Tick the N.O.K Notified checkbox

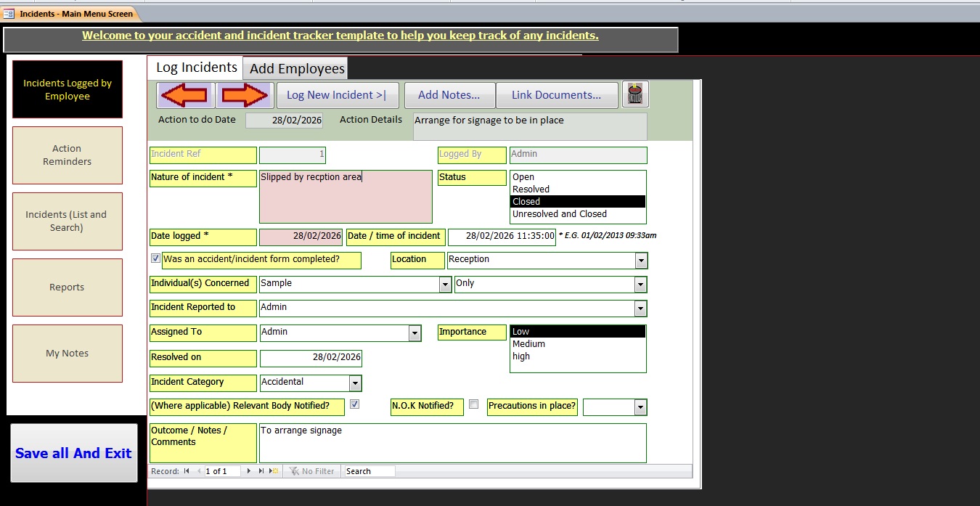(473, 404)
